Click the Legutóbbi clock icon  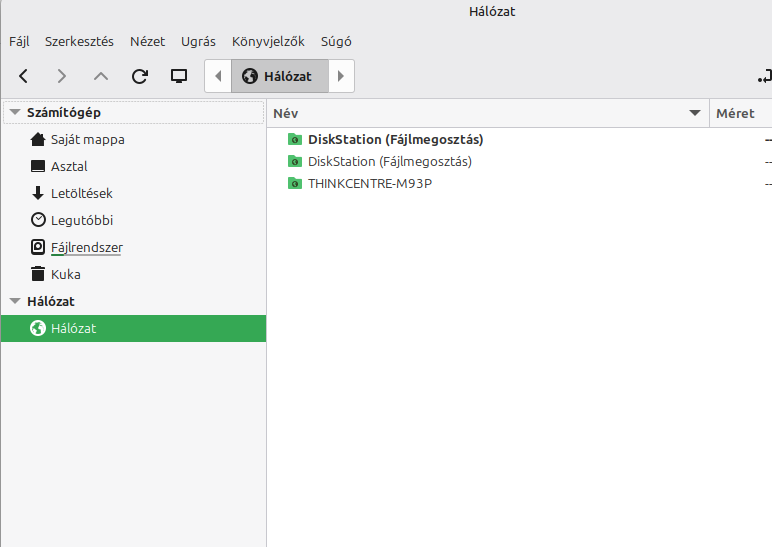click(38, 220)
